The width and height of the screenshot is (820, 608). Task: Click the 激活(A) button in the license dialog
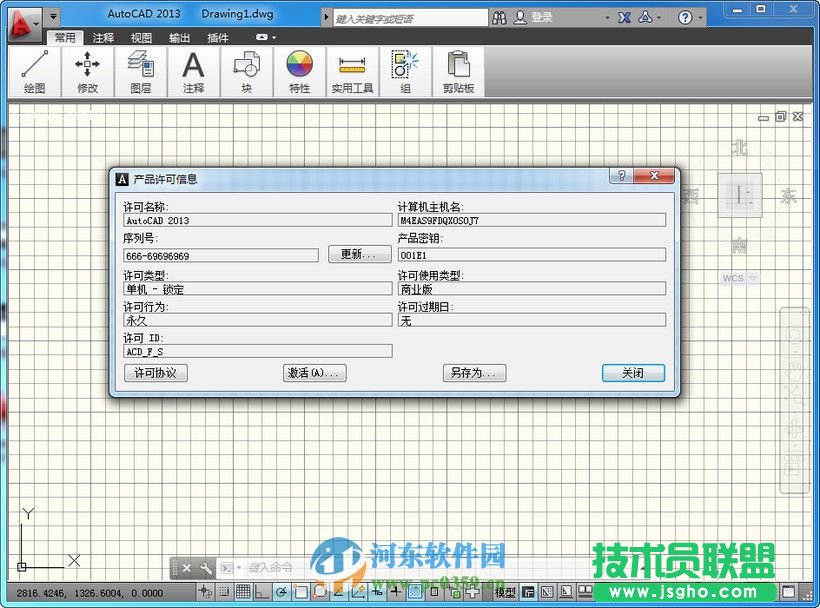click(x=313, y=372)
